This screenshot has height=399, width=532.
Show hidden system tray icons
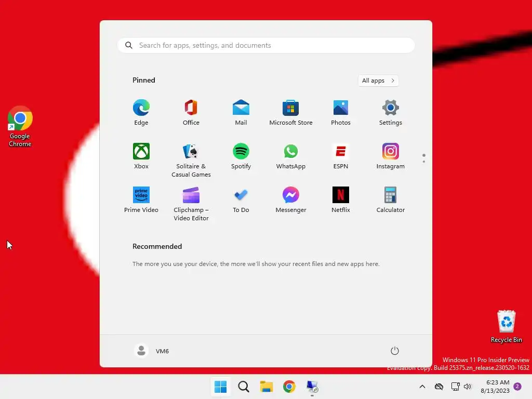[x=422, y=387]
